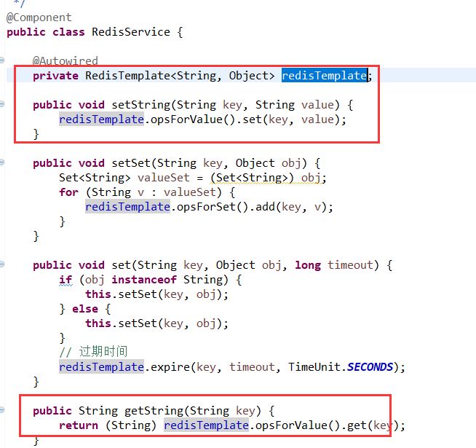Image resolution: width=476 pixels, height=448 pixels.
Task: Click the underlined if keyword
Action: pos(66,280)
